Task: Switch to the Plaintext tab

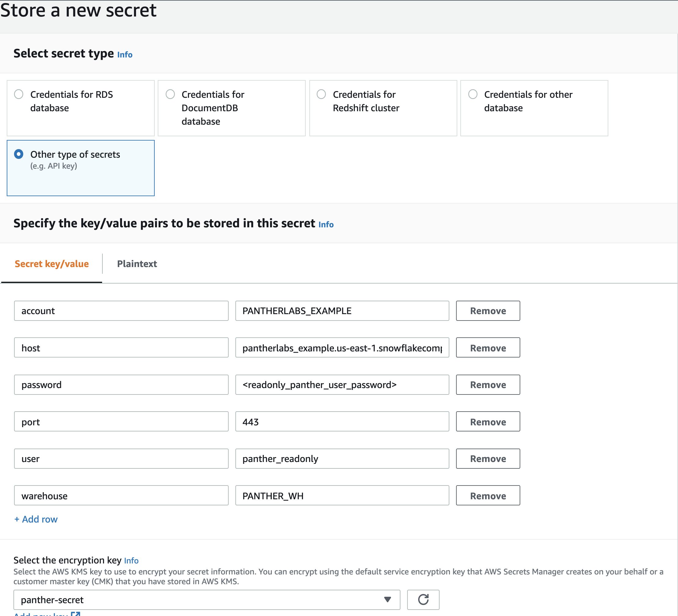Action: coord(137,264)
